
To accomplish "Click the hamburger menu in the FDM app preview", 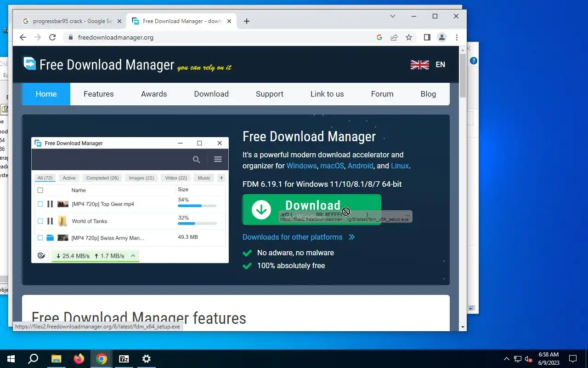I will [x=218, y=159].
